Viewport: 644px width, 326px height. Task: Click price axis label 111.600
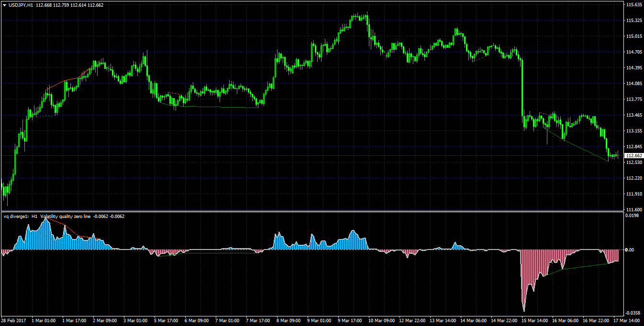click(633, 210)
